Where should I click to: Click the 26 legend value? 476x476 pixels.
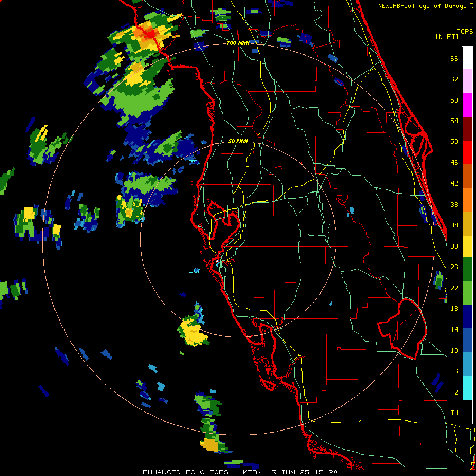454,267
